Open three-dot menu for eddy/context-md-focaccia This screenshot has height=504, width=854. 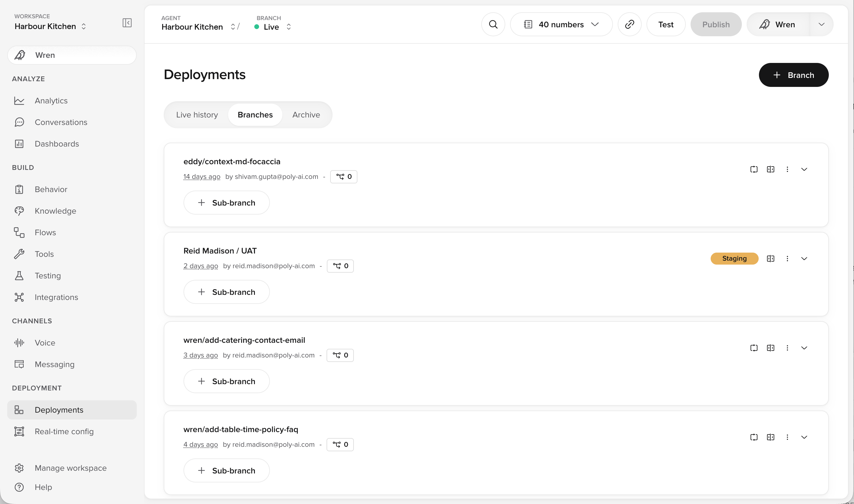[x=787, y=169]
